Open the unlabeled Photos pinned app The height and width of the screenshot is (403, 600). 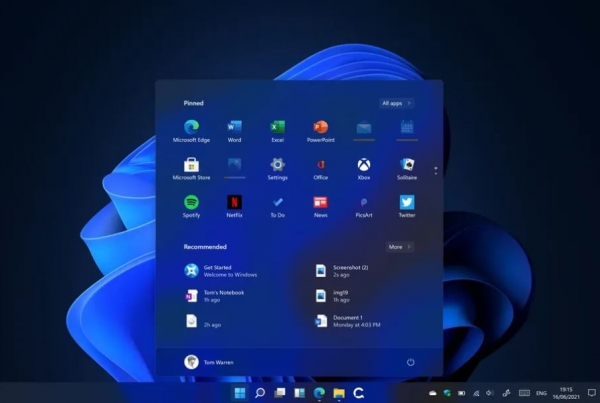(x=234, y=167)
